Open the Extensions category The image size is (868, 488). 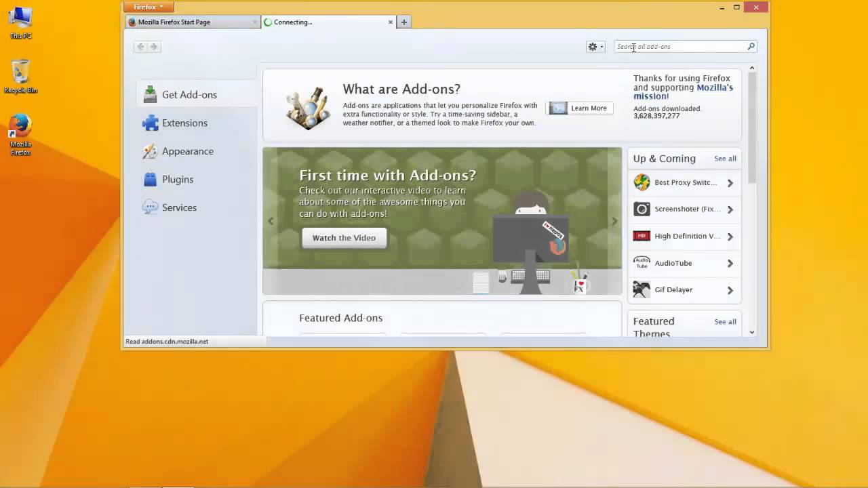(x=197, y=123)
